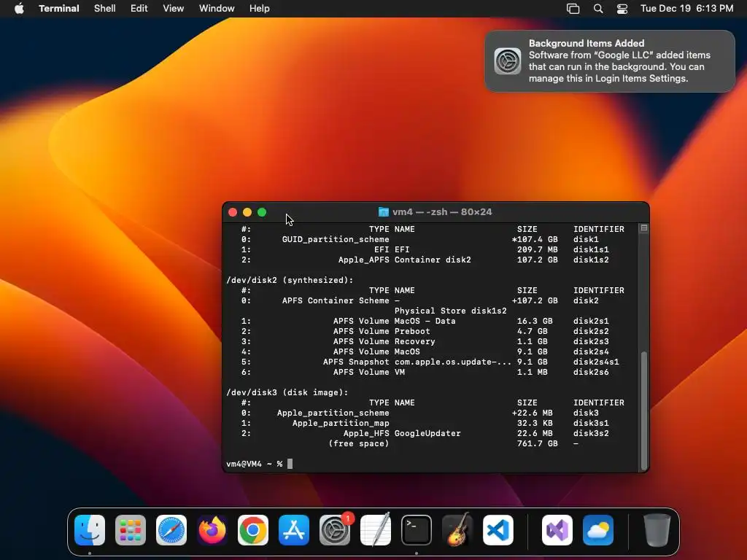Screen dimensions: 747x560
Task: Open Spotlight search in menu bar
Action: coord(598,9)
